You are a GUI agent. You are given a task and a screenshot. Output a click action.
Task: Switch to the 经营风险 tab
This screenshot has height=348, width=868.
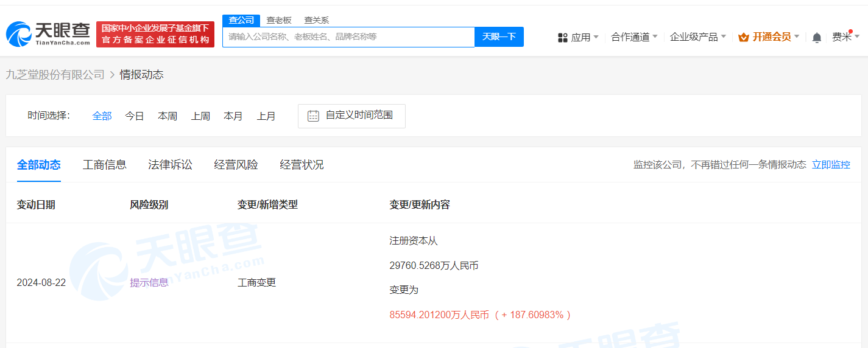(236, 165)
